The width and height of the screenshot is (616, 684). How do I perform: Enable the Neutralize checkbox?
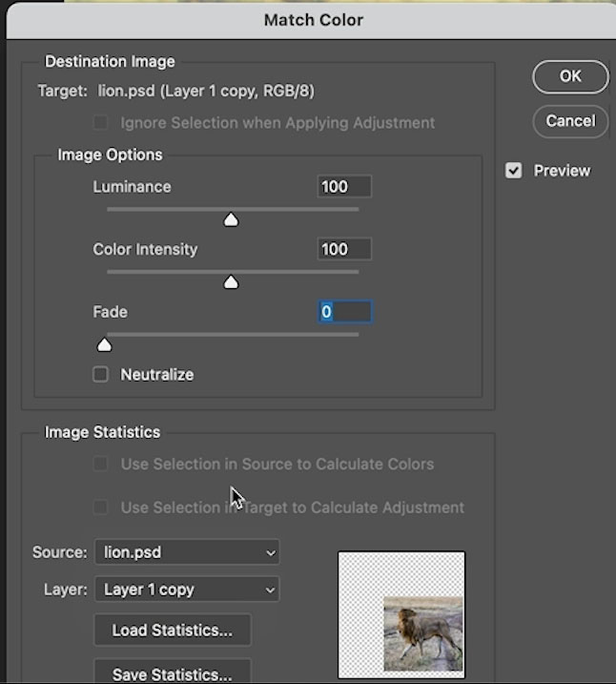(x=101, y=374)
